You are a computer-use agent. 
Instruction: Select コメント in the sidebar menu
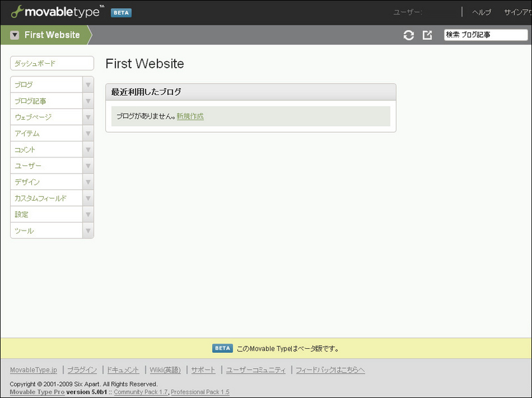(47, 149)
